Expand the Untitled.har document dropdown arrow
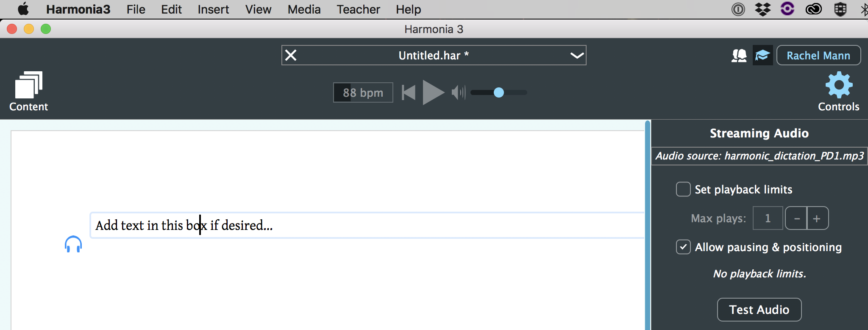The image size is (868, 330). click(577, 56)
